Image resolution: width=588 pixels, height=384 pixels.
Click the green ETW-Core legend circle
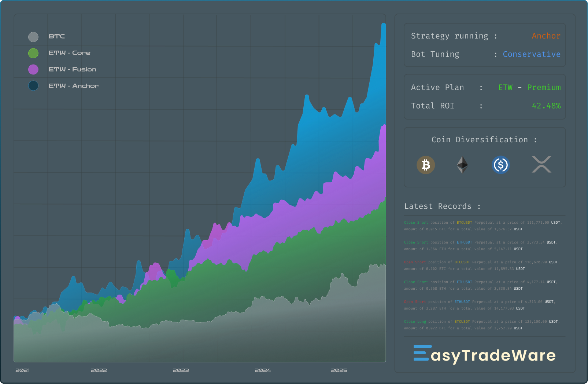pos(33,53)
